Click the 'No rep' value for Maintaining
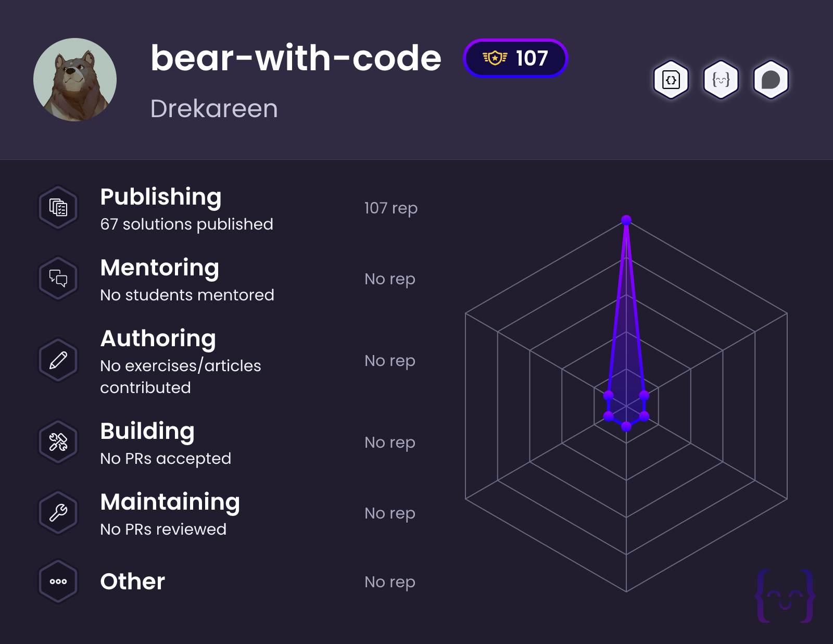The image size is (833, 644). click(390, 513)
